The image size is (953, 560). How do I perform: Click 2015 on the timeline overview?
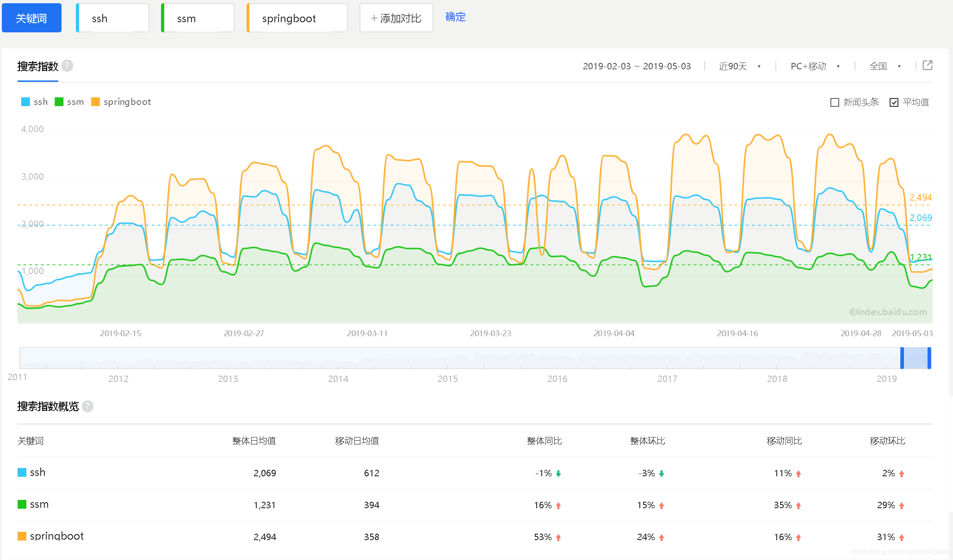click(x=447, y=379)
